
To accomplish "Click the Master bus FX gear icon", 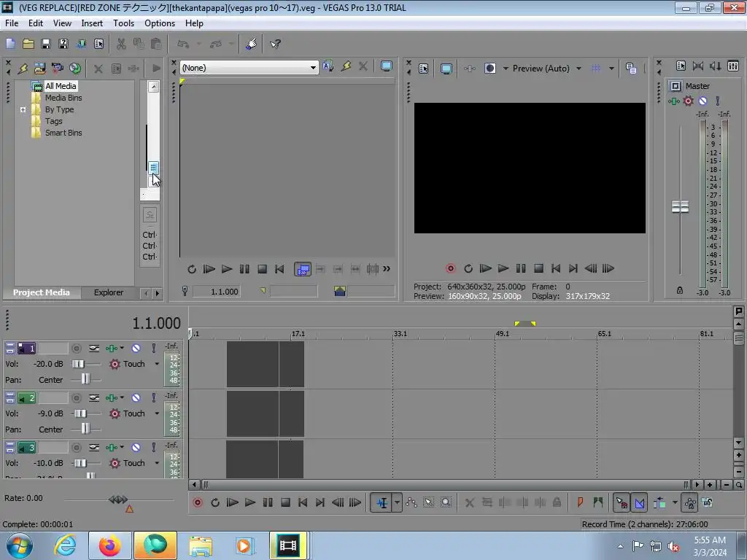I will [x=689, y=101].
